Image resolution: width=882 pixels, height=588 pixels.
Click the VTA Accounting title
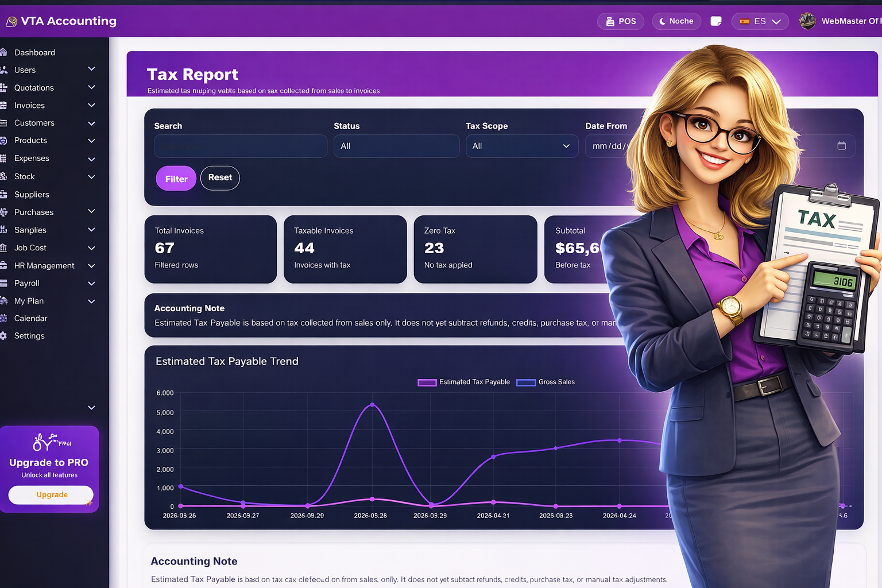(x=68, y=21)
